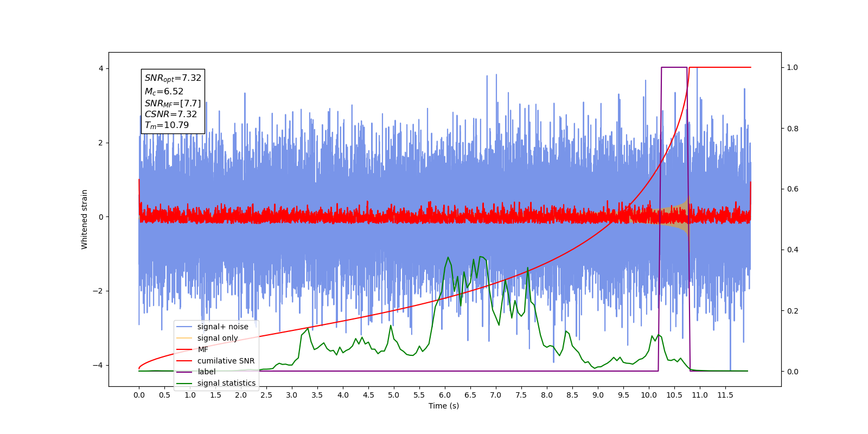Select the 3.5 time axis tick label
This screenshot has height=434, width=868.
point(317,395)
